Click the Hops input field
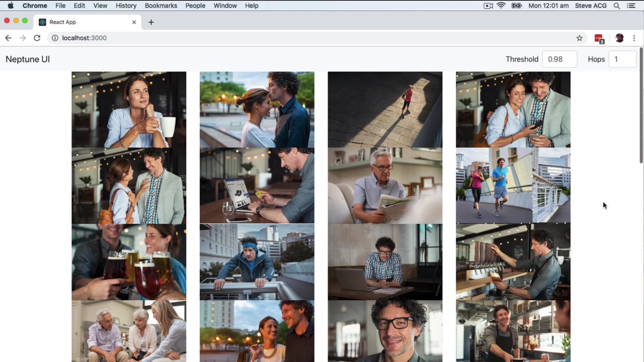This screenshot has height=362, width=644. [x=623, y=59]
